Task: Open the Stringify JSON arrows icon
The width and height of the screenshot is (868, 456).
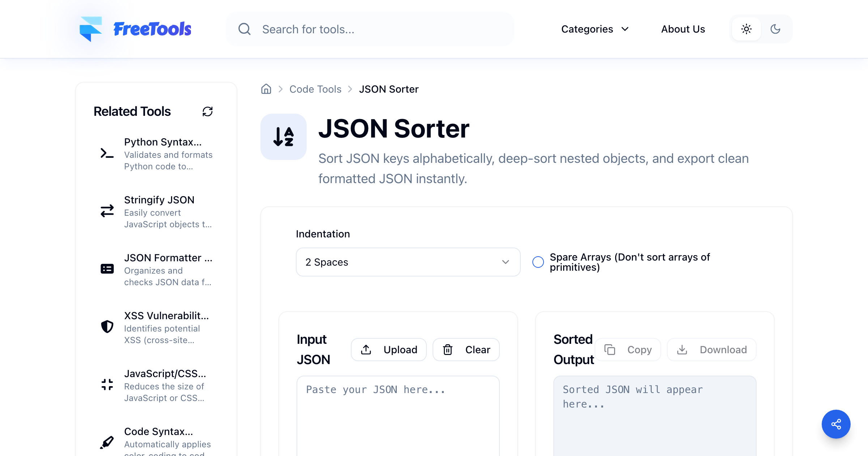Action: [x=107, y=211]
